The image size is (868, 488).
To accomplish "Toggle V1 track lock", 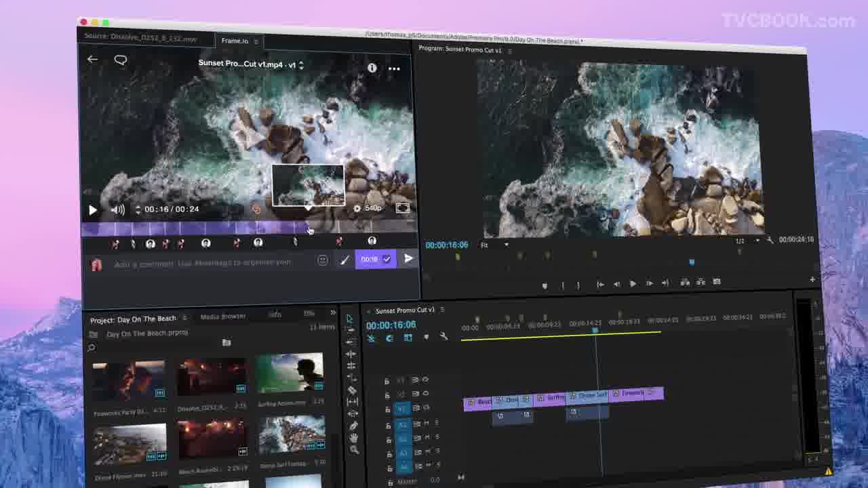I will [387, 409].
